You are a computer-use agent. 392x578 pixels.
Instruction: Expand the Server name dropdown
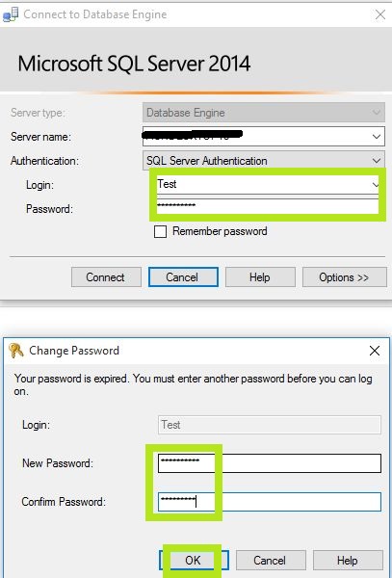(377, 137)
